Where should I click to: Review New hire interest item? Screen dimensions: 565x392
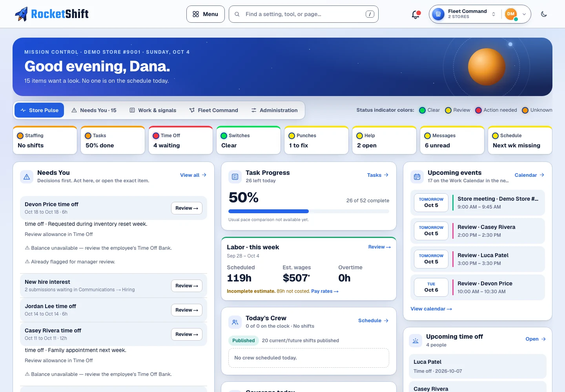(x=187, y=286)
